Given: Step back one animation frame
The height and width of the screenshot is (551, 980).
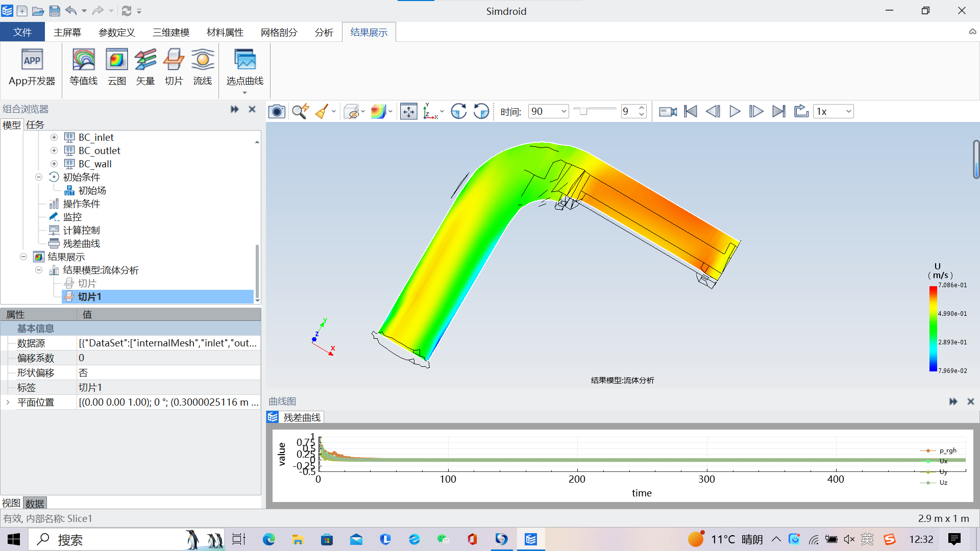Looking at the screenshot, I should coord(713,111).
